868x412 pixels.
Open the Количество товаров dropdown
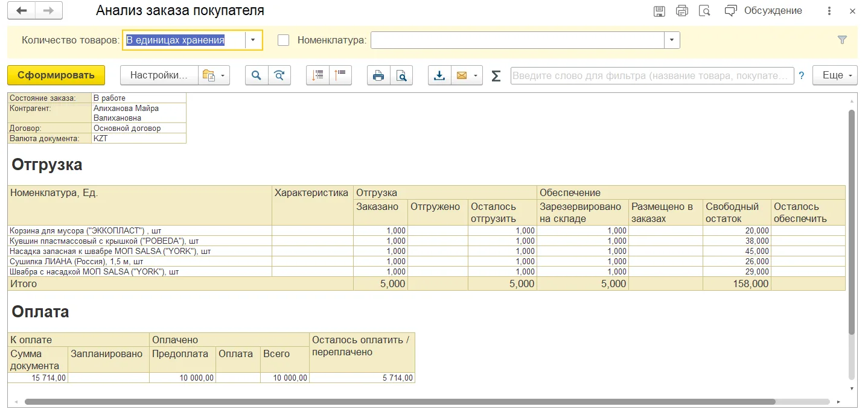point(253,40)
